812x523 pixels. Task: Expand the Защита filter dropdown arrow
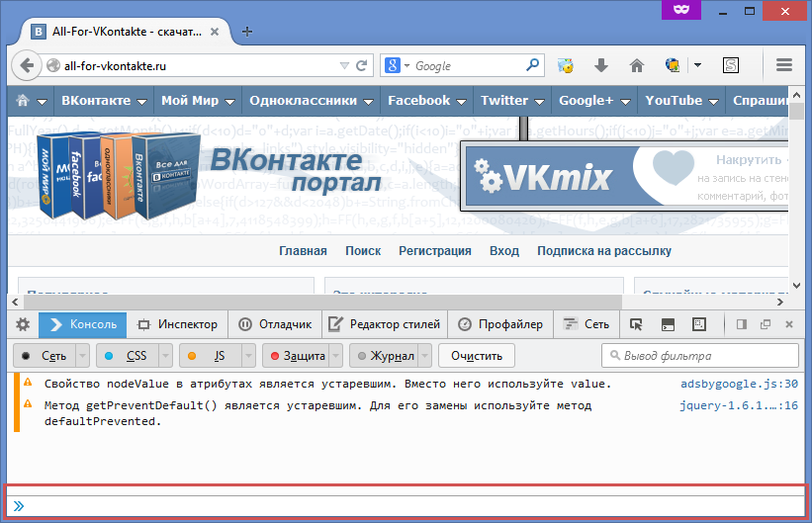tap(336, 356)
